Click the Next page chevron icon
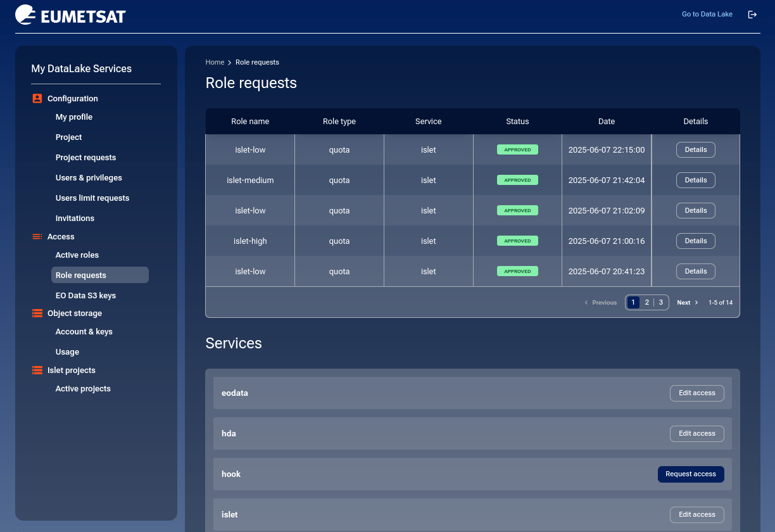The height and width of the screenshot is (532, 775). coord(696,303)
